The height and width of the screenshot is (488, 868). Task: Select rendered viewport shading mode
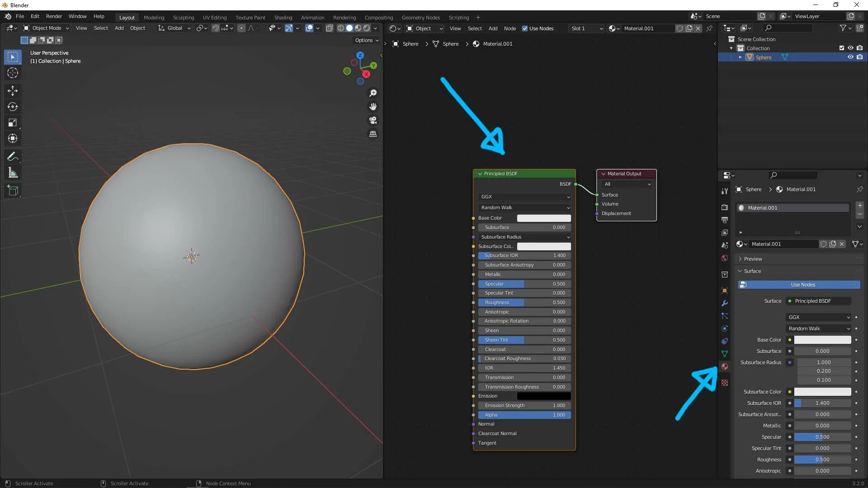click(367, 28)
